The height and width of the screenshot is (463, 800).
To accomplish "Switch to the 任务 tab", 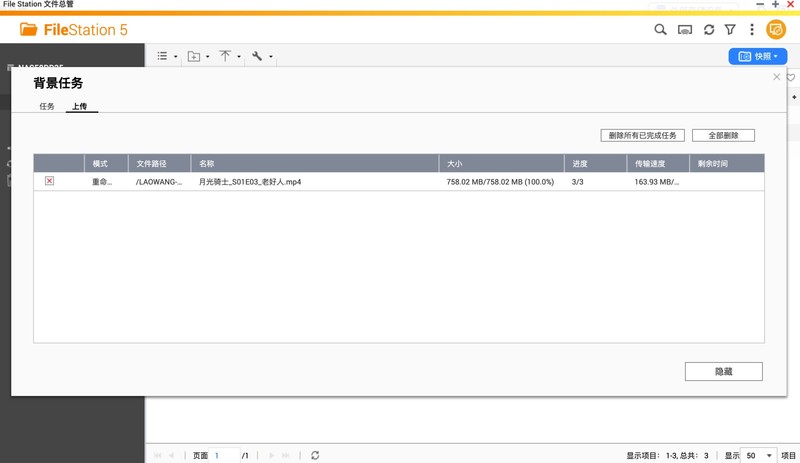I will (x=47, y=106).
